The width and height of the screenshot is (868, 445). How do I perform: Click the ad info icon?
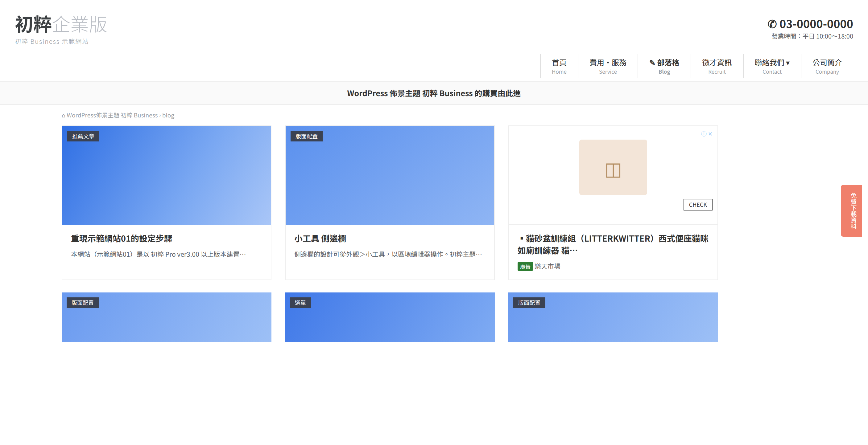pyautogui.click(x=704, y=134)
